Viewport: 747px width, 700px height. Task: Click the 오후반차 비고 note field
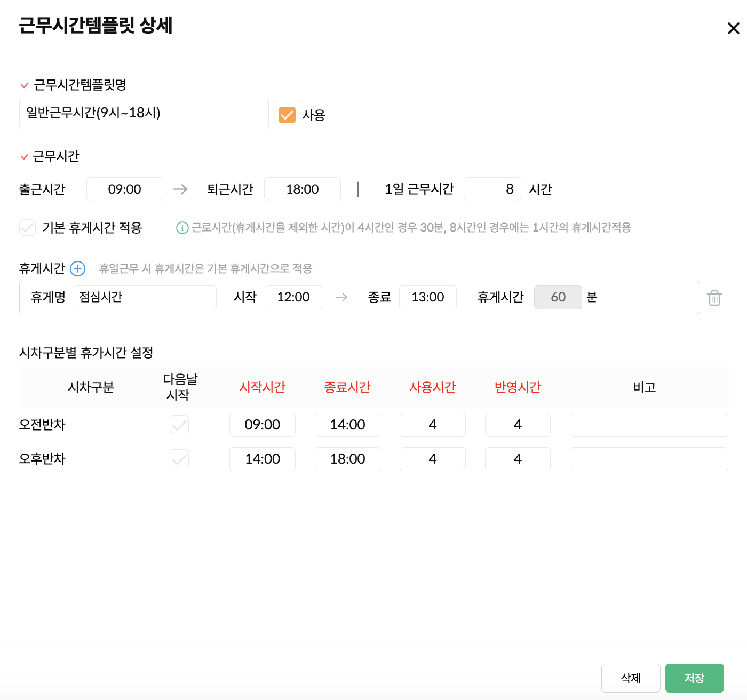pos(649,459)
